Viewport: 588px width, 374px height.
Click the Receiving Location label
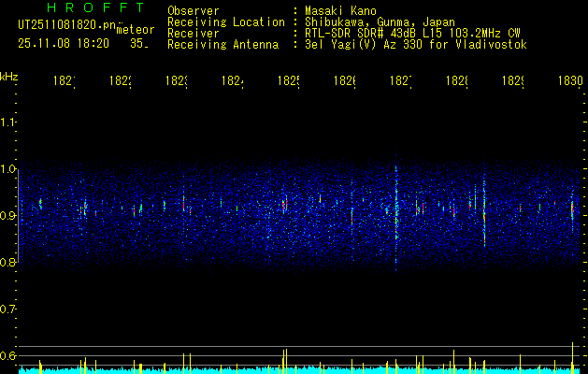tap(226, 22)
